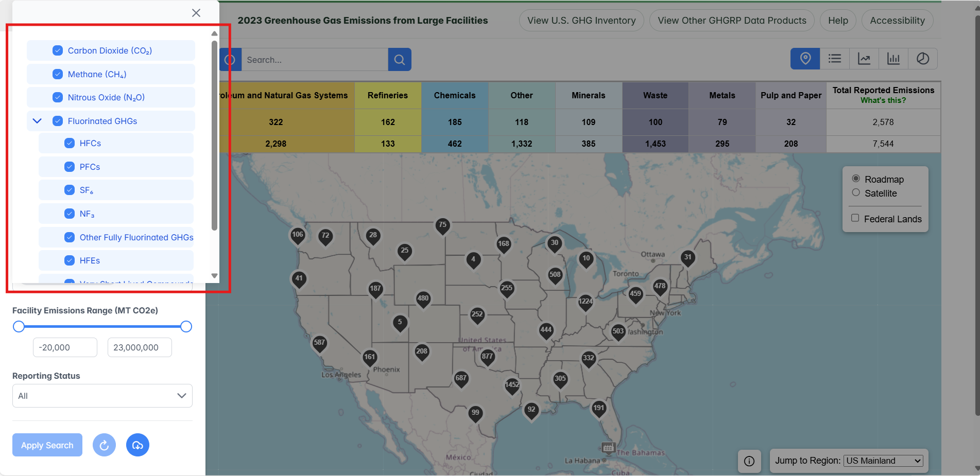The image size is (980, 476).
Task: Collapse the Fluorinated GHGs group
Action: pos(37,120)
